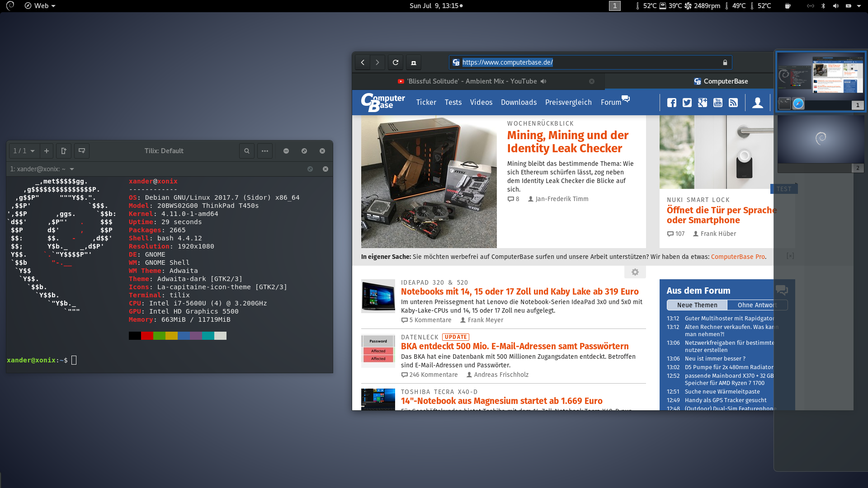Image resolution: width=868 pixels, height=488 pixels.
Task: Expand the xander@xonix terminal title dropdown
Action: click(x=72, y=169)
